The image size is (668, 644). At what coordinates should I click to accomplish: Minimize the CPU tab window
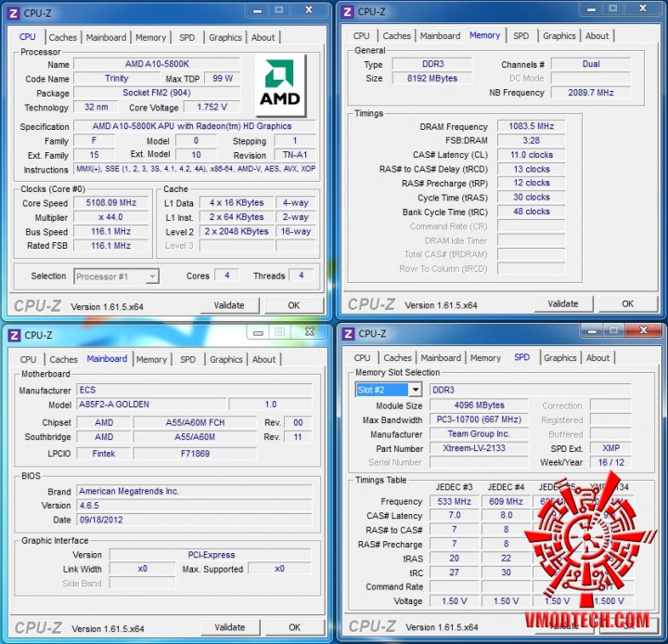pyautogui.click(x=257, y=10)
